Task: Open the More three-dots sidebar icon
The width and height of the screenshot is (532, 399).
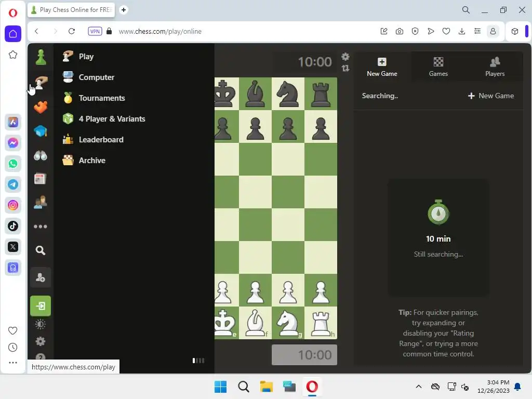Action: (x=41, y=227)
